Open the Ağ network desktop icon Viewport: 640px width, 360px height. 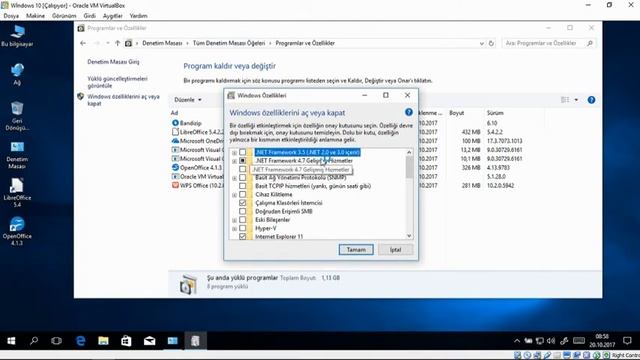point(17,74)
